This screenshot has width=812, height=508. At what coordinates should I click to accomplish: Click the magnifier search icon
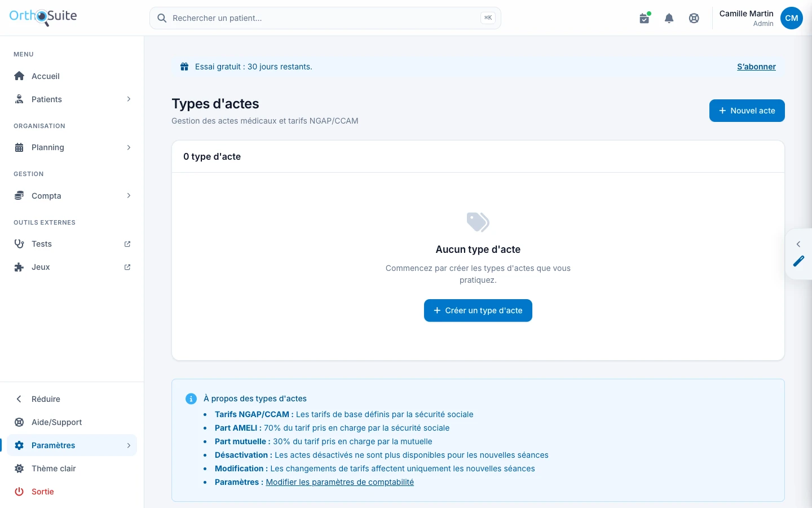point(162,18)
